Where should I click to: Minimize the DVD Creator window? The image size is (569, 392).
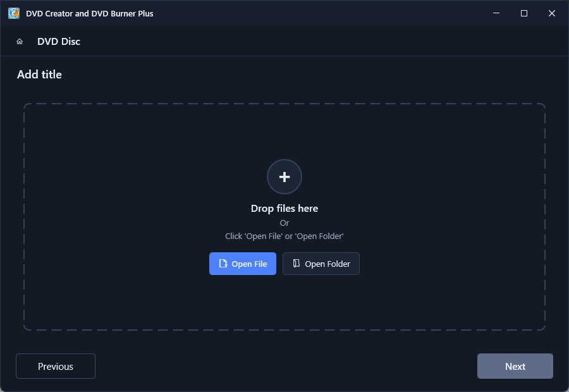pyautogui.click(x=496, y=13)
